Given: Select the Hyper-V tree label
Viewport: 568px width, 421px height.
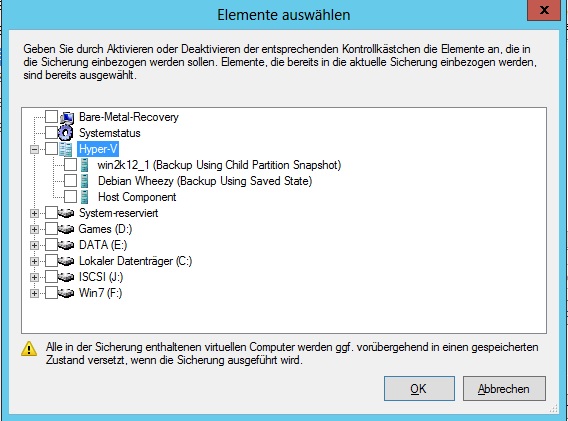Looking at the screenshot, I should (98, 149).
